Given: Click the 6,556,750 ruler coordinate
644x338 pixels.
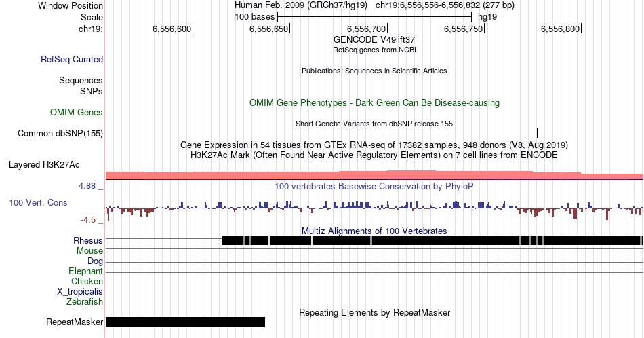Looking at the screenshot, I should pyautogui.click(x=463, y=29).
